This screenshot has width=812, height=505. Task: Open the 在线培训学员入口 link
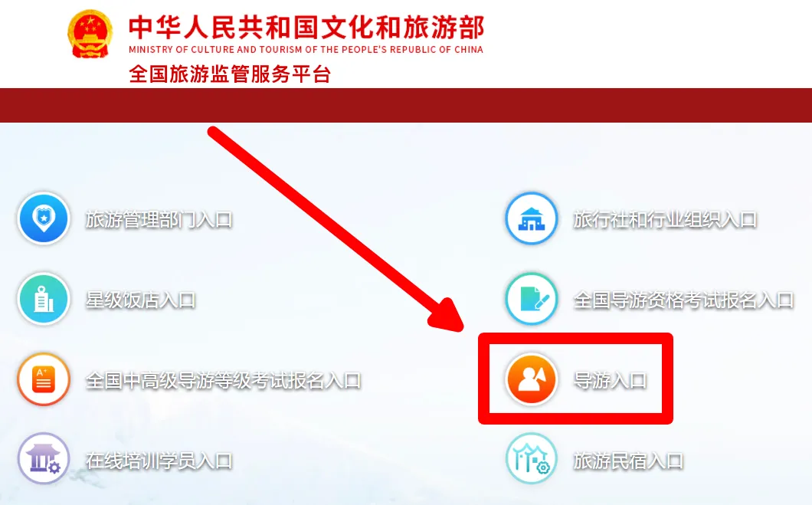(x=159, y=461)
